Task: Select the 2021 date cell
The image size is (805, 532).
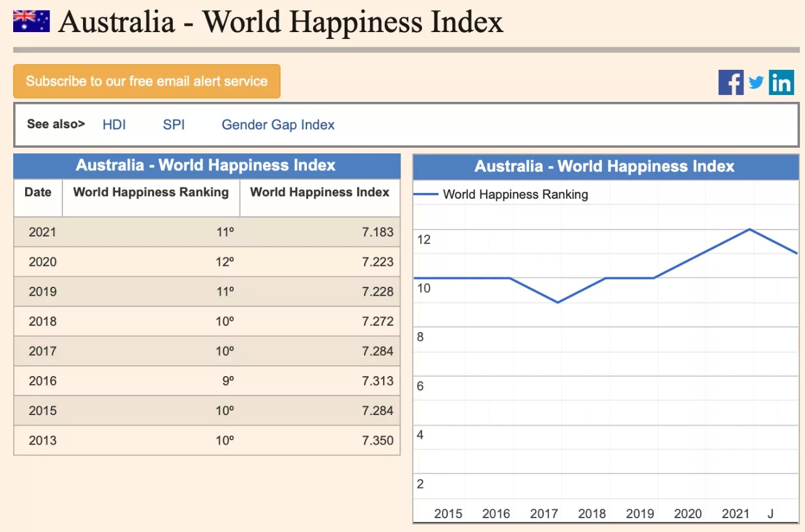Action: [x=38, y=232]
